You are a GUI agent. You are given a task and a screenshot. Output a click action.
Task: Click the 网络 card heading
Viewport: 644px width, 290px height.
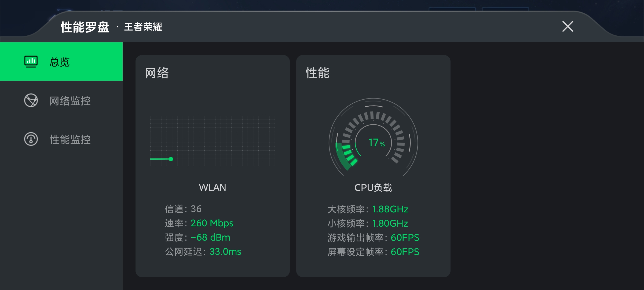click(157, 73)
